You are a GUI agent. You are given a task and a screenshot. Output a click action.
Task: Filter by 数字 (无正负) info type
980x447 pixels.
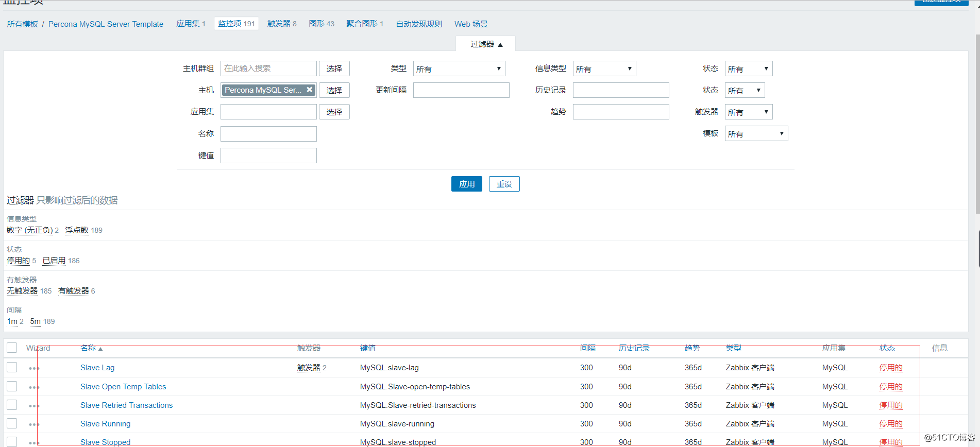tap(30, 230)
